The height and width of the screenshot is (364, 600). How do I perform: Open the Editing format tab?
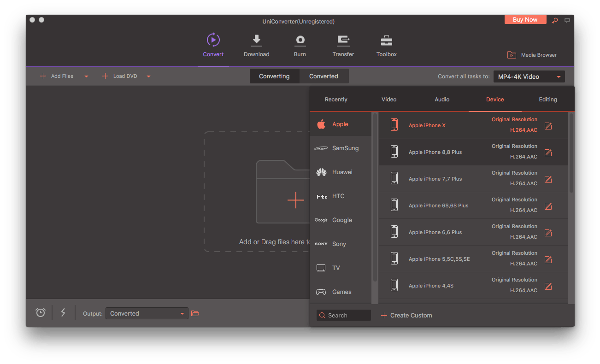tap(548, 100)
